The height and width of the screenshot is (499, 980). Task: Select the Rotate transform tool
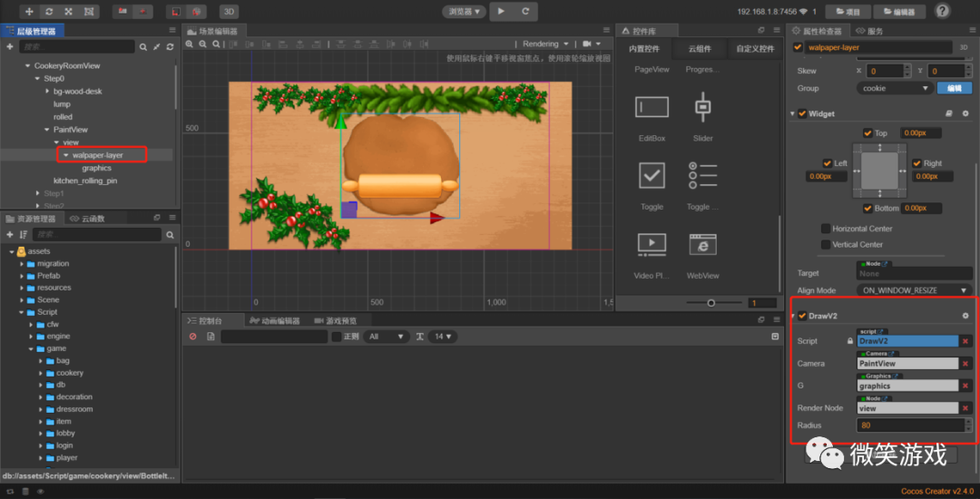tap(49, 11)
